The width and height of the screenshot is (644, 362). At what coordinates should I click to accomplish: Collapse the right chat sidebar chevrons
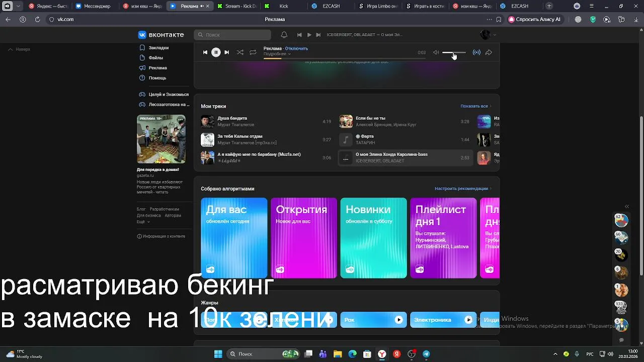(x=627, y=207)
